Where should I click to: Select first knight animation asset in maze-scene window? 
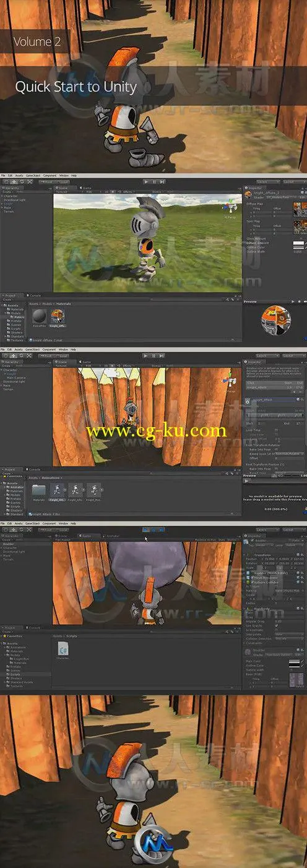coord(56,491)
